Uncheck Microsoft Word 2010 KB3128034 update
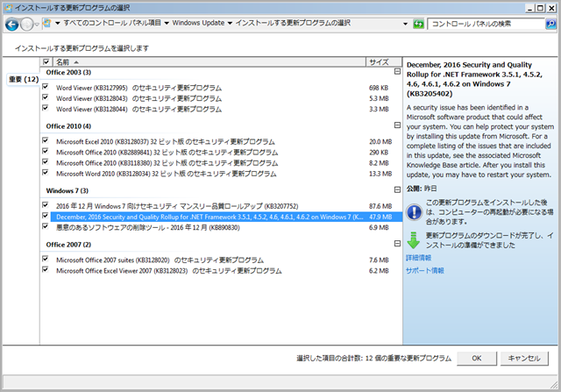Image resolution: width=561 pixels, height=392 pixels. [46, 173]
